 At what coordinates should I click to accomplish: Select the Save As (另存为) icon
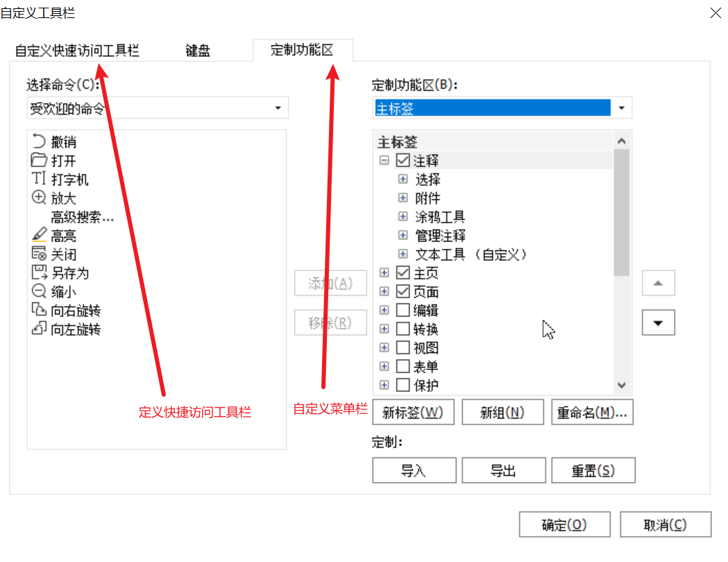click(39, 273)
